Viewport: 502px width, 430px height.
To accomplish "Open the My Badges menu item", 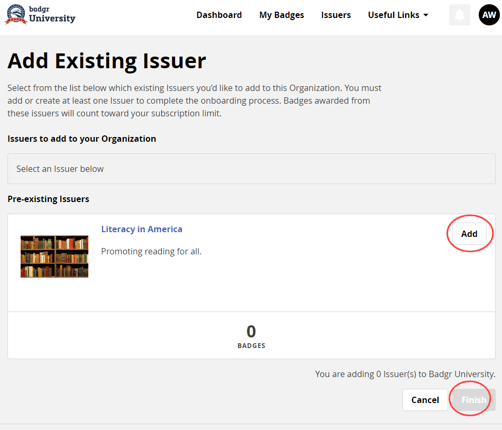I will (x=282, y=15).
